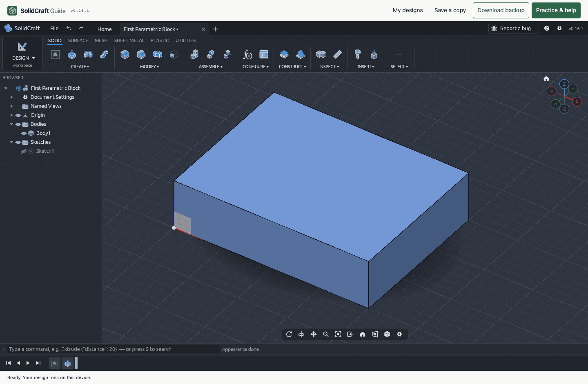The image size is (588, 384).
Task: Activate the Orbit tool in the navigation bar
Action: click(289, 334)
